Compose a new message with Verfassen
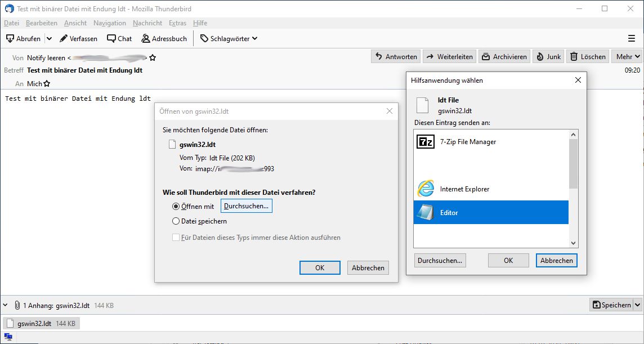644x344 pixels. coord(78,39)
